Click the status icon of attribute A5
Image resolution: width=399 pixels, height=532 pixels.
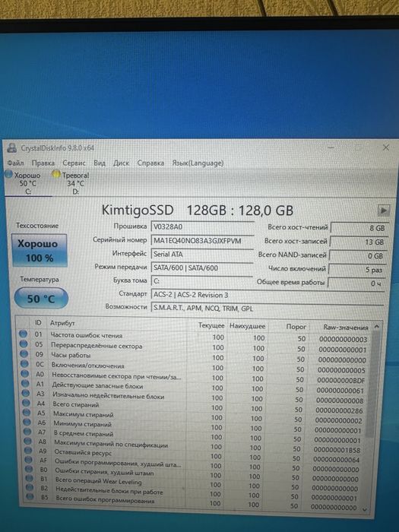(x=27, y=412)
